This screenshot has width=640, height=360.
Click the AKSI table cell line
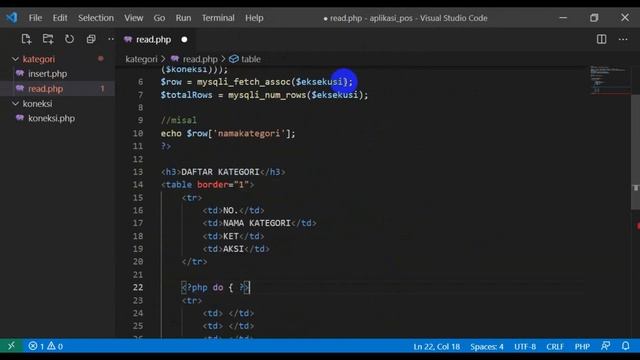(236, 249)
